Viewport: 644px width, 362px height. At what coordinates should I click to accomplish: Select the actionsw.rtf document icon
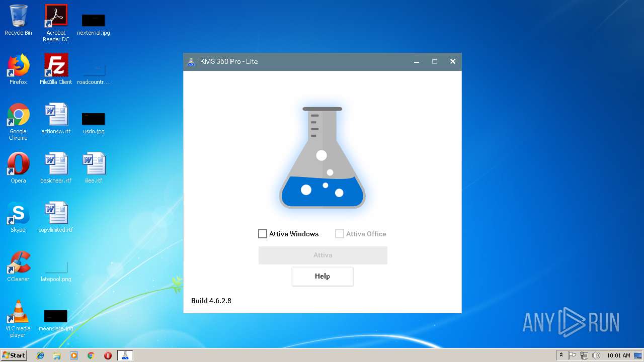pos(56,119)
